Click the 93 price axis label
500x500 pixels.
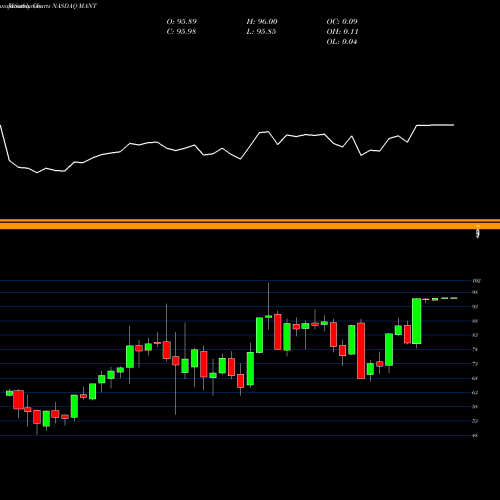(475, 307)
